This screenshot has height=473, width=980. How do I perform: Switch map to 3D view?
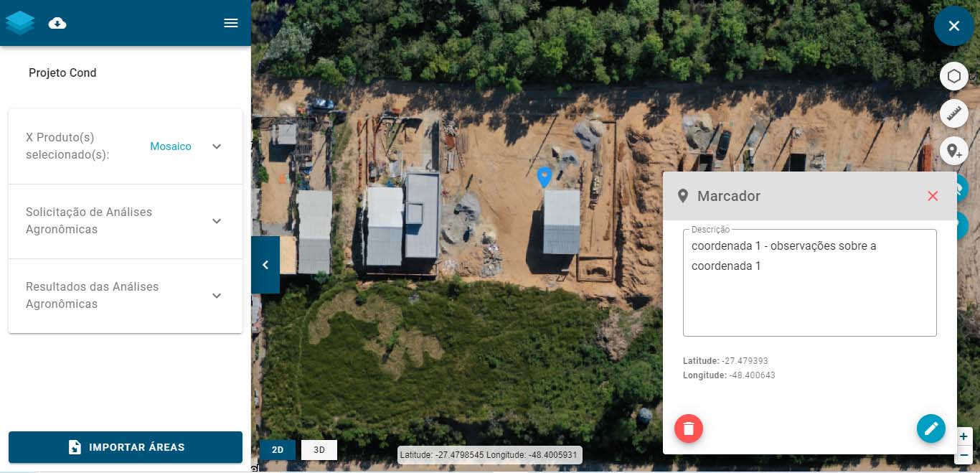[319, 450]
